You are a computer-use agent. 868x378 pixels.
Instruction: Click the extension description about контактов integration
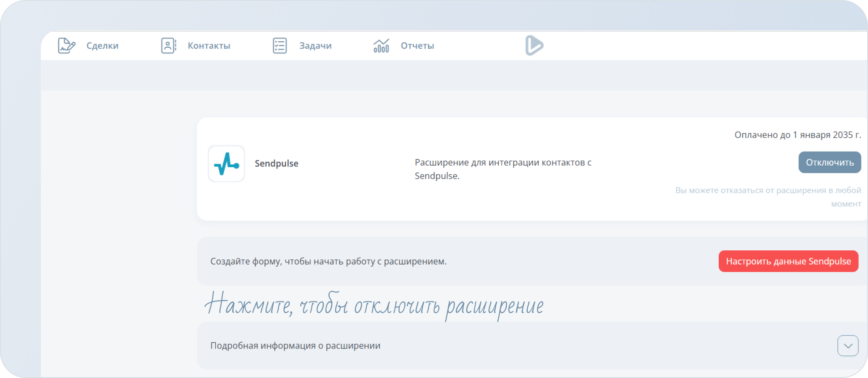coord(503,169)
